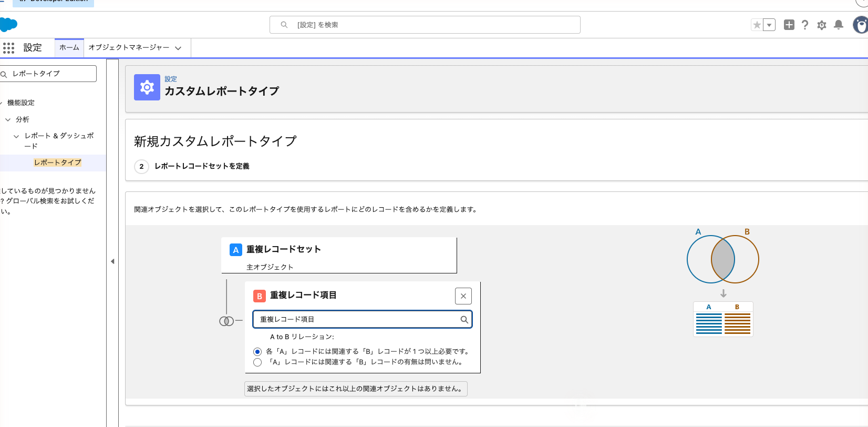Click the A B result table graphic

723,319
